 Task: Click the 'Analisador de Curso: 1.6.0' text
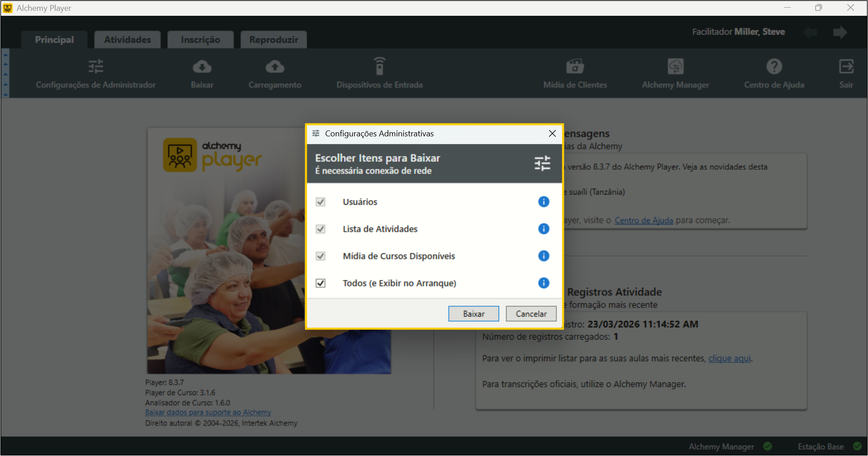click(x=188, y=403)
